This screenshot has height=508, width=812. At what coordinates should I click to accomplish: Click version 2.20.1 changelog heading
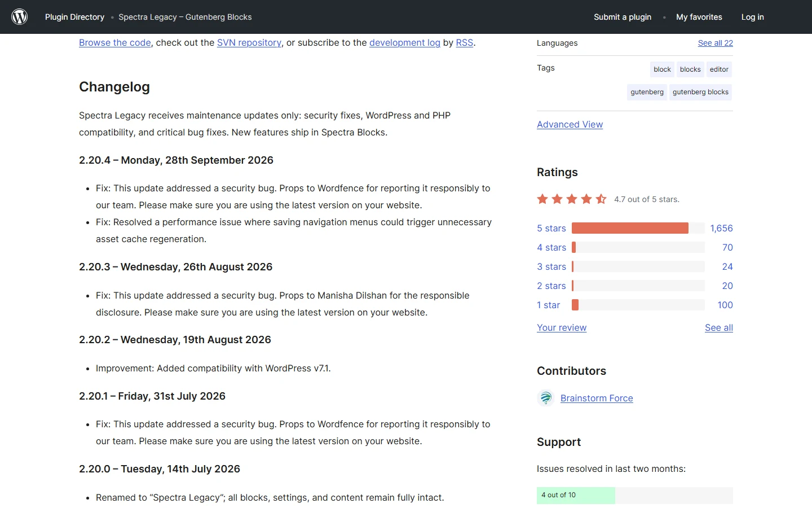tap(152, 396)
